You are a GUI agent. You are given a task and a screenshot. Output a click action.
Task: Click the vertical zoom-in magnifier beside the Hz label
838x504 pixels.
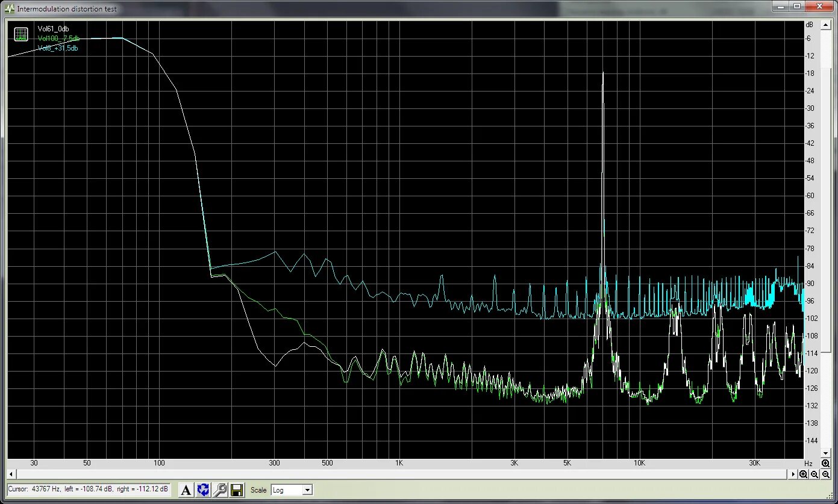pos(825,464)
